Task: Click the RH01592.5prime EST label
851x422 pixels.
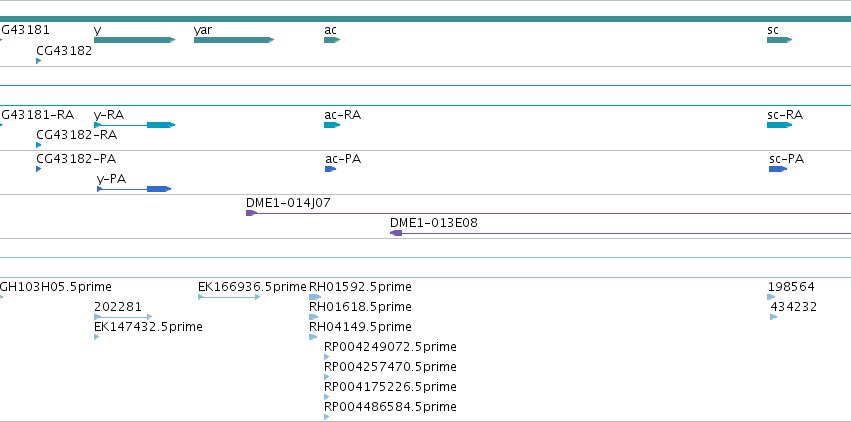Action: tap(360, 287)
